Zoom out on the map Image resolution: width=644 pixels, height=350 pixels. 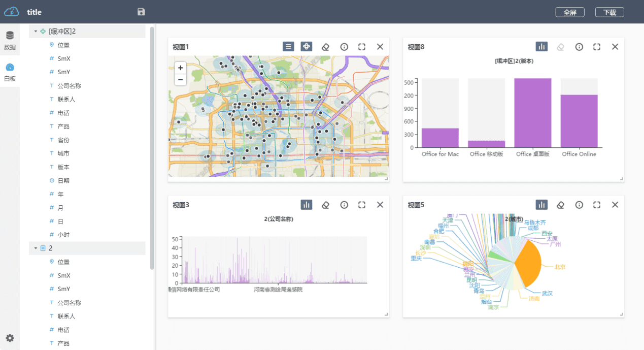point(180,79)
